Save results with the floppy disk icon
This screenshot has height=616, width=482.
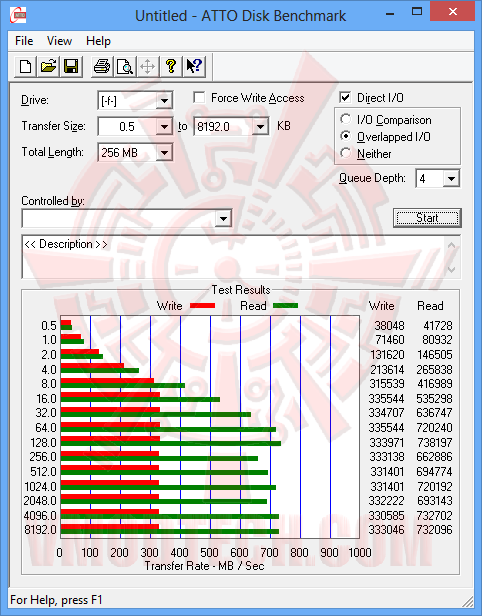point(71,66)
